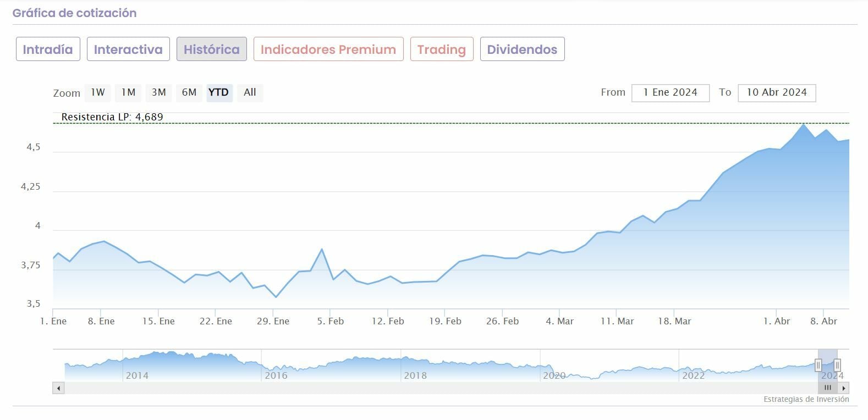Open the Intradía chart tab
This screenshot has width=868, height=420.
pyautogui.click(x=48, y=49)
